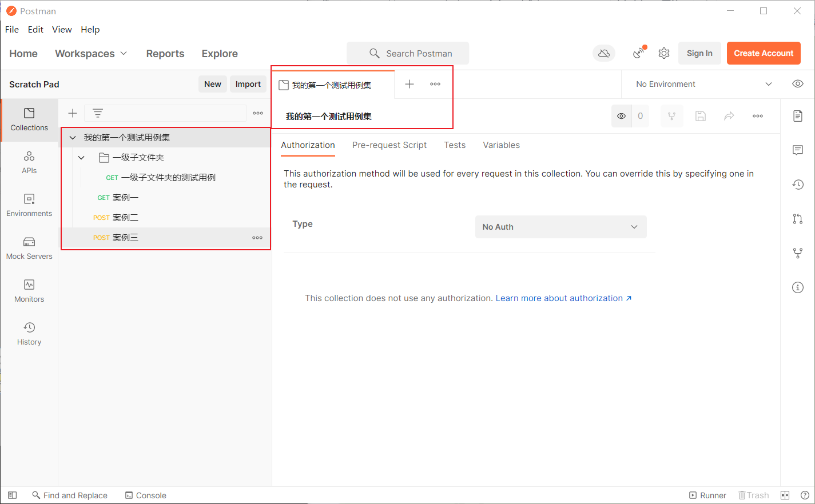The width and height of the screenshot is (815, 504).
Task: Open the Monitors sidebar section
Action: pyautogui.click(x=29, y=291)
